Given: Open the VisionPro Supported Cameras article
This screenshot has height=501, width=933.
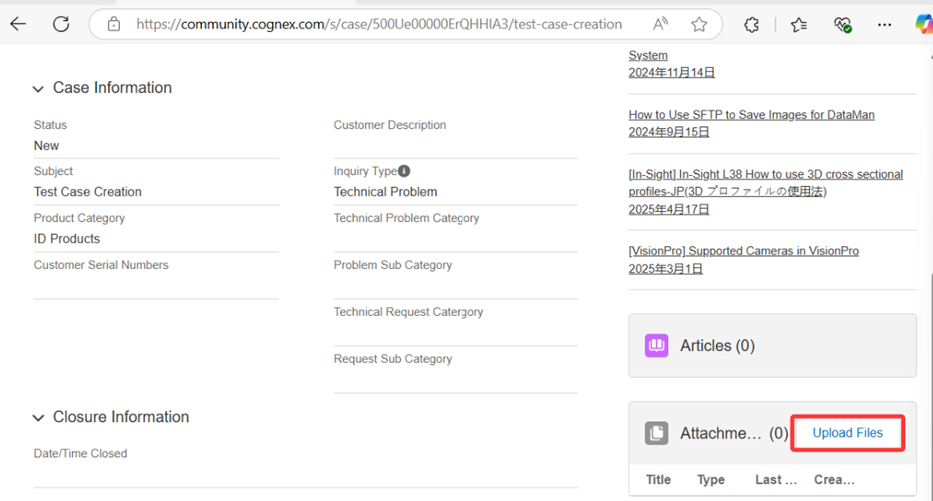Looking at the screenshot, I should coord(744,251).
